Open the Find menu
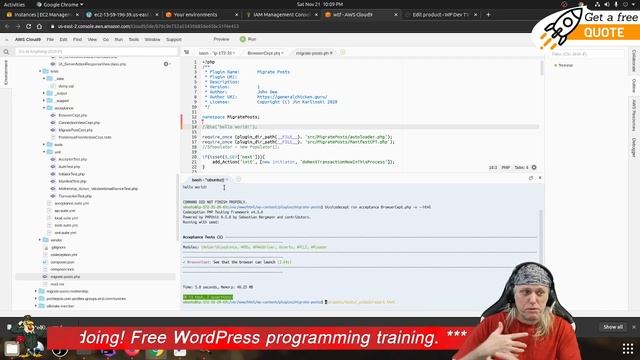The width and height of the screenshot is (640, 360). coord(77,40)
